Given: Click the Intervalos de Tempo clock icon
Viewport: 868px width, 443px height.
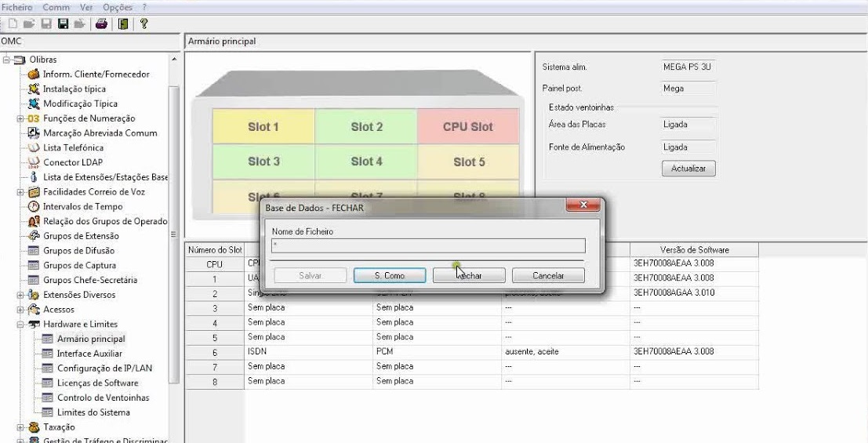Looking at the screenshot, I should click(x=34, y=206).
